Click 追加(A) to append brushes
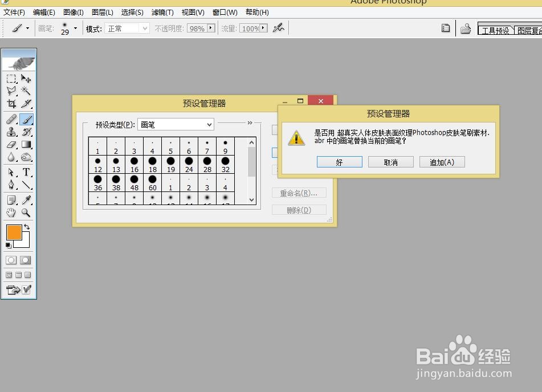This screenshot has height=392, width=542. coord(442,162)
